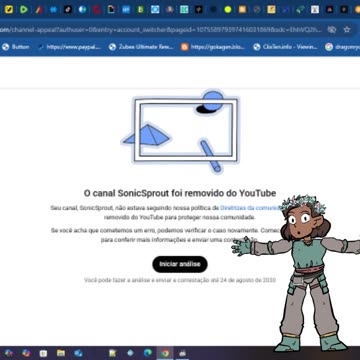Open Google Chrome from the taskbar
The width and height of the screenshot is (360, 360).
(165, 353)
